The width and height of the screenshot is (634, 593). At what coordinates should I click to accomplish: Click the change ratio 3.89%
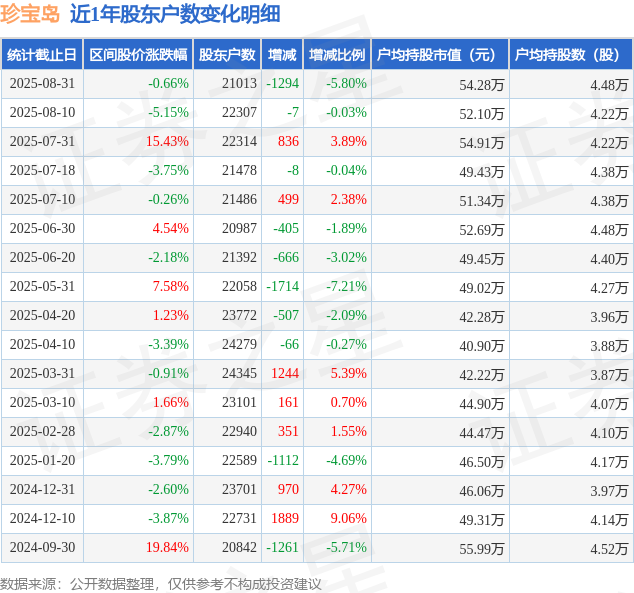coord(349,141)
